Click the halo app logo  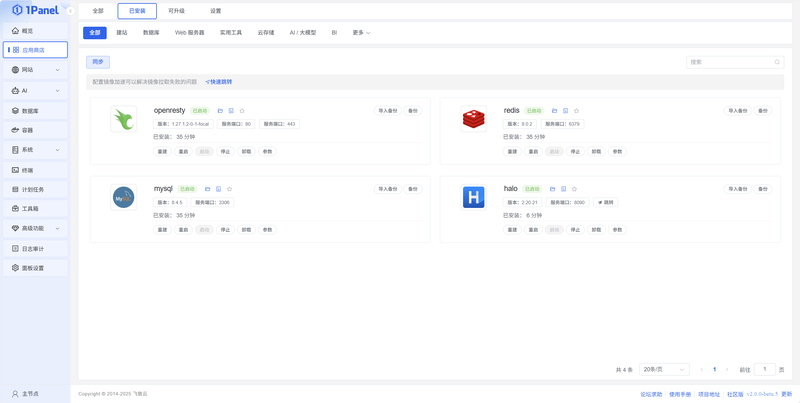[473, 197]
